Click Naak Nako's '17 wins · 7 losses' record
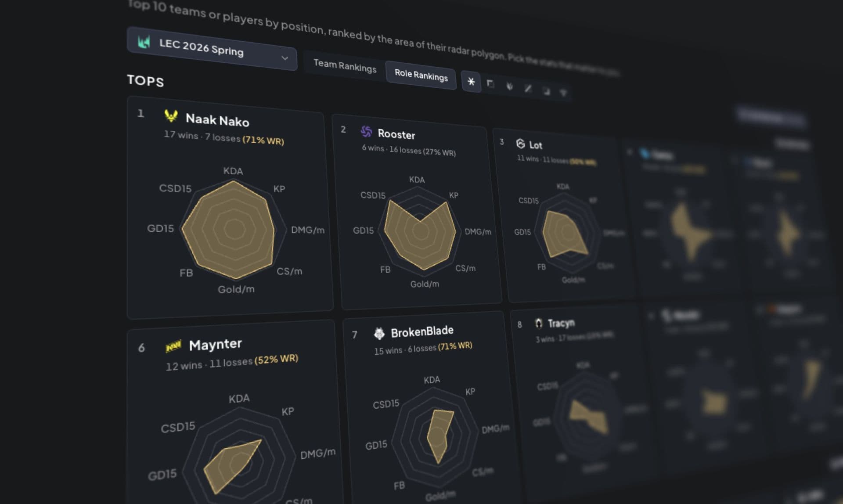Image resolution: width=843 pixels, height=504 pixels. [x=202, y=136]
